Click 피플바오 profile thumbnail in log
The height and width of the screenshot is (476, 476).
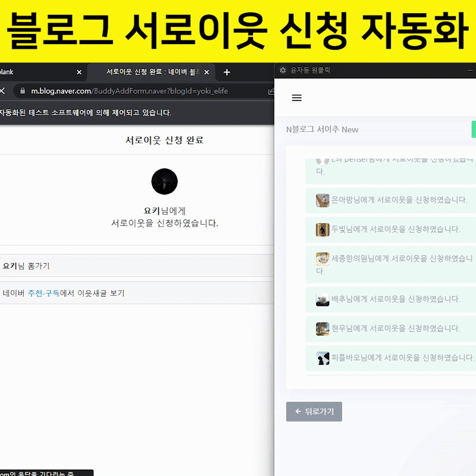click(x=322, y=358)
